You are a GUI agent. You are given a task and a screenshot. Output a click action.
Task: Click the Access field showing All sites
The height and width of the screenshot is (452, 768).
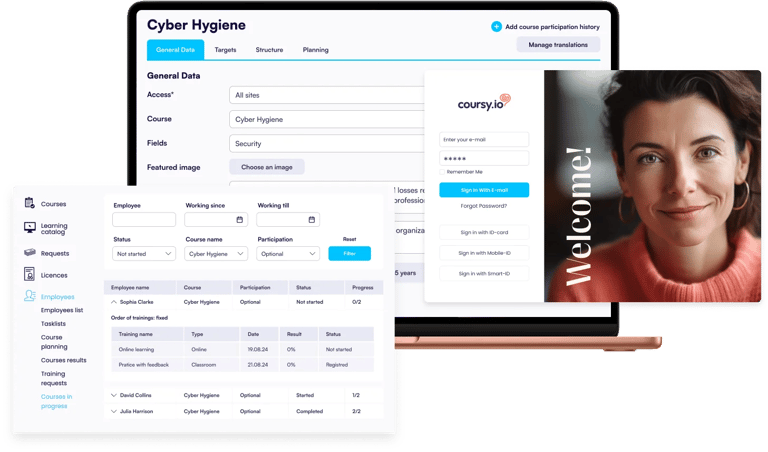click(x=327, y=95)
